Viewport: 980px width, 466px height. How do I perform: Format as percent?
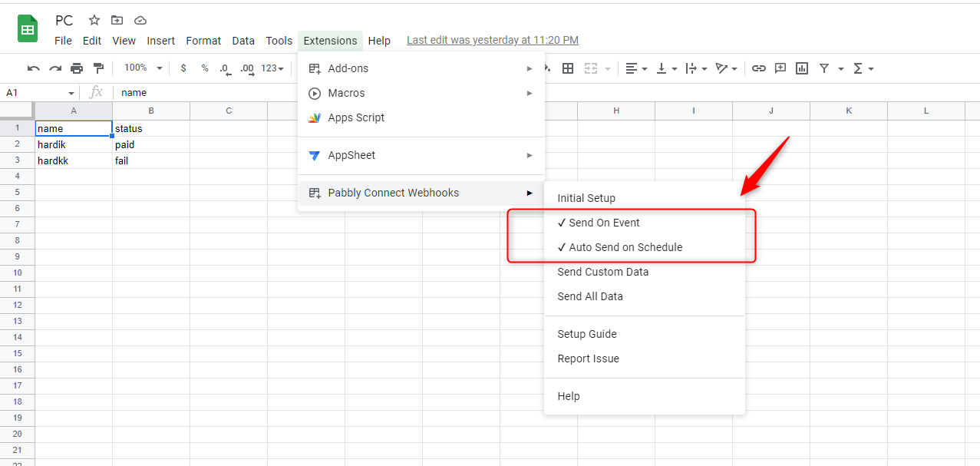(205, 68)
